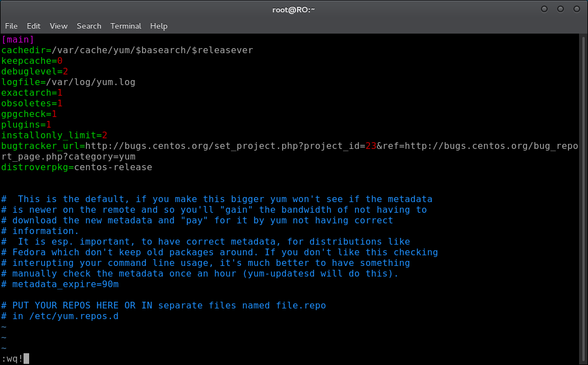The width and height of the screenshot is (588, 365).
Task: Click the /etc/yum.repos.d comment path
Action: 74,316
